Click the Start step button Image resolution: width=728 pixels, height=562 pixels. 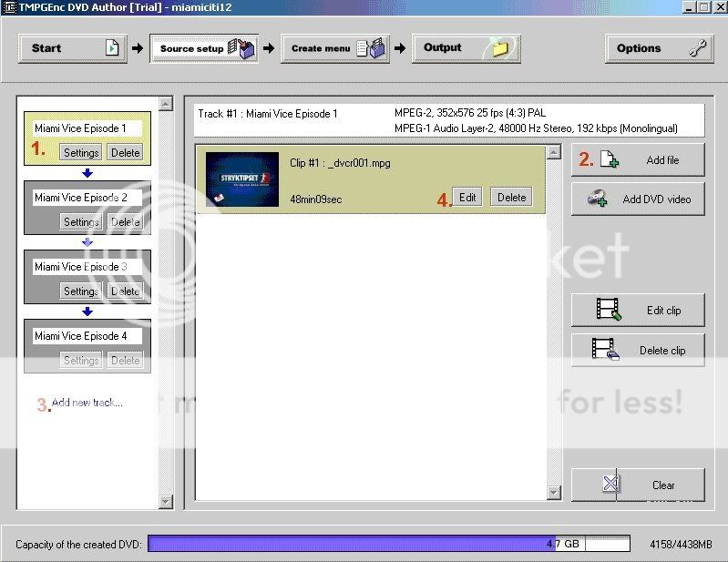[x=73, y=48]
